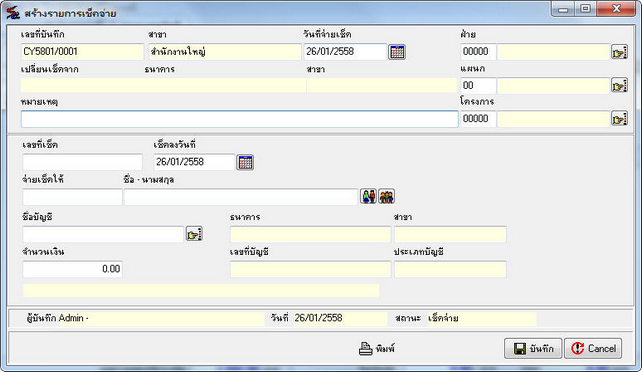Click the จ่ายเช็คให้ payee code field

click(x=72, y=197)
